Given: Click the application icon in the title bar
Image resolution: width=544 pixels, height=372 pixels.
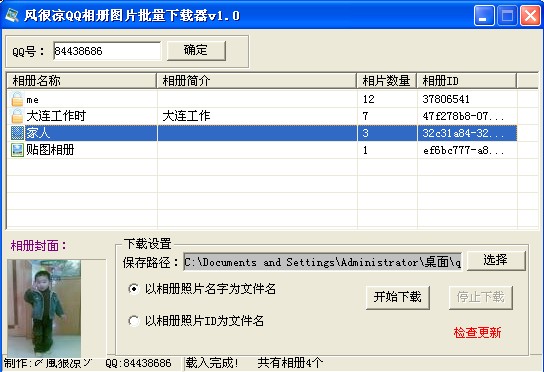Looking at the screenshot, I should 12,15.
